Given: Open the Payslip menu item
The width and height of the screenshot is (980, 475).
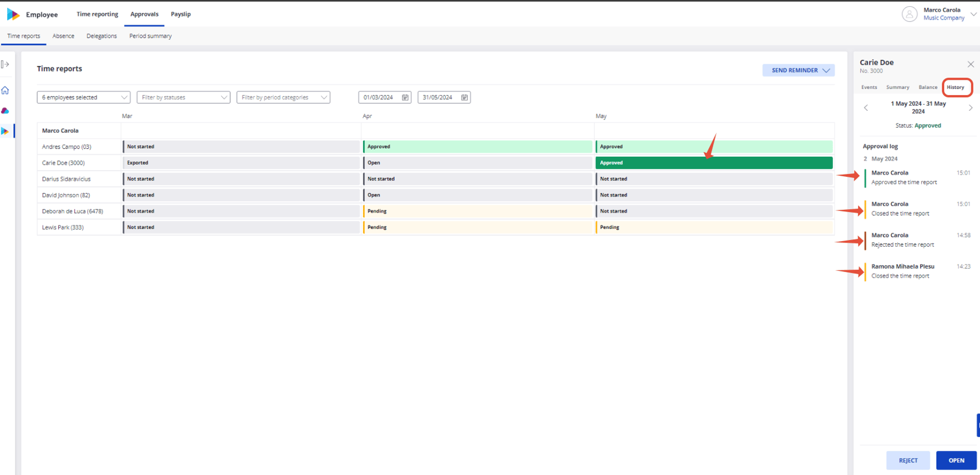Looking at the screenshot, I should (x=181, y=14).
